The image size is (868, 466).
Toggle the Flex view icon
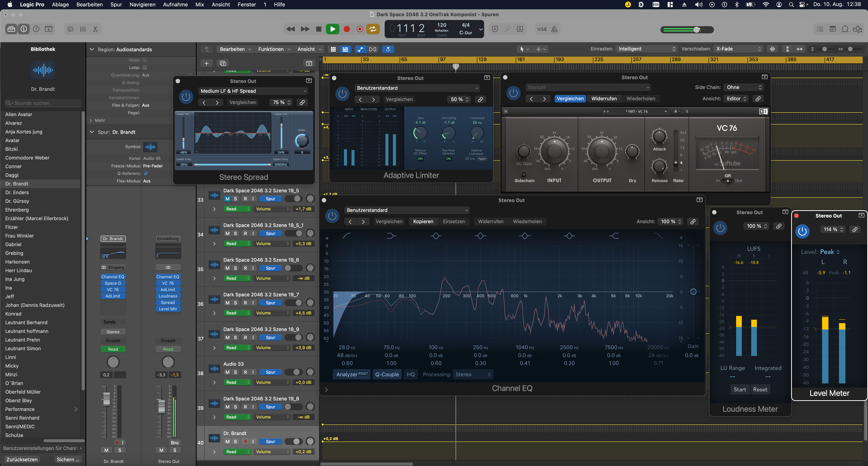pyautogui.click(x=373, y=49)
